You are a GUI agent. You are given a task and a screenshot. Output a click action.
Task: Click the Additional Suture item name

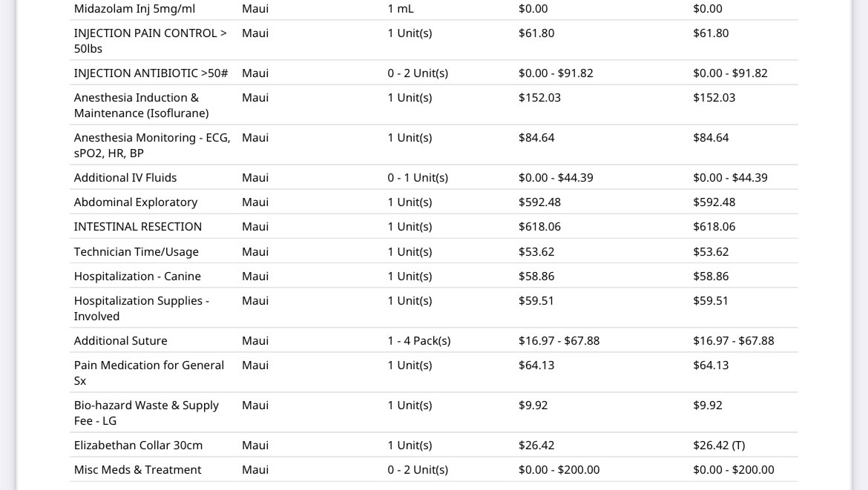121,341
